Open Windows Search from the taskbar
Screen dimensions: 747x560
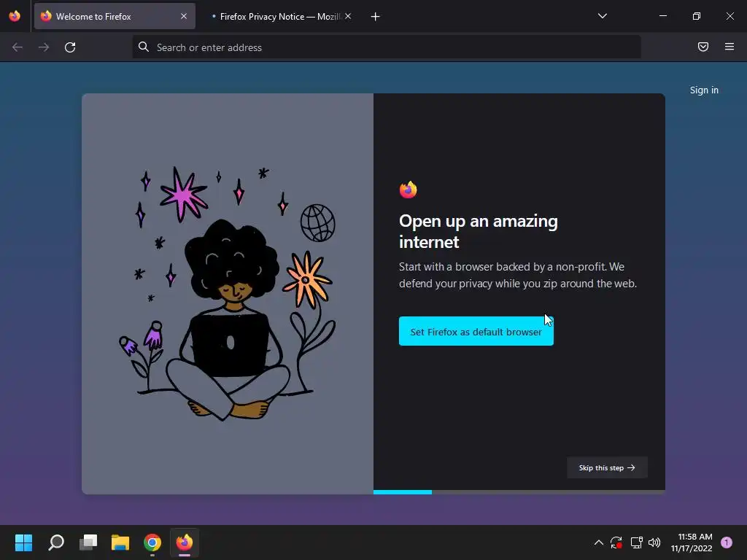(56, 542)
